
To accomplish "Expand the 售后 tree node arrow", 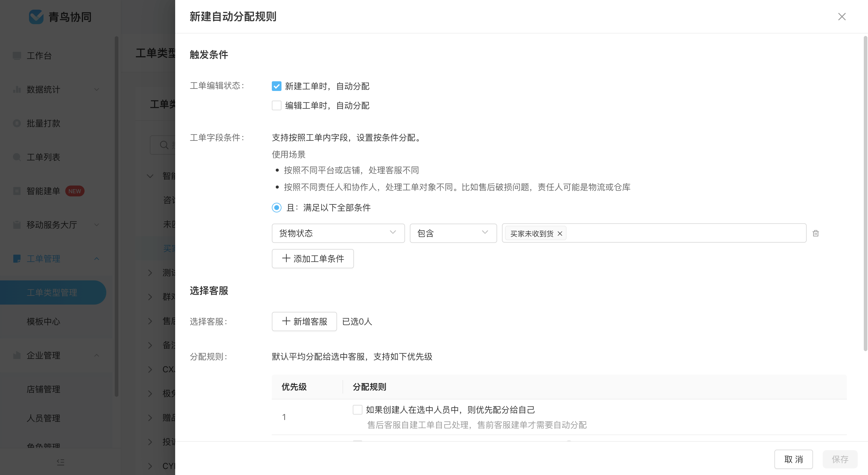I will click(x=150, y=321).
